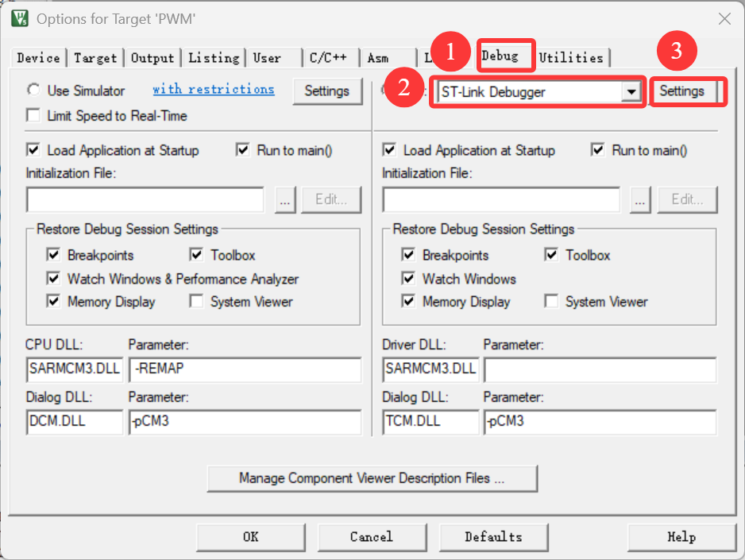745x560 pixels.
Task: Open the Utilities tab
Action: 571,57
